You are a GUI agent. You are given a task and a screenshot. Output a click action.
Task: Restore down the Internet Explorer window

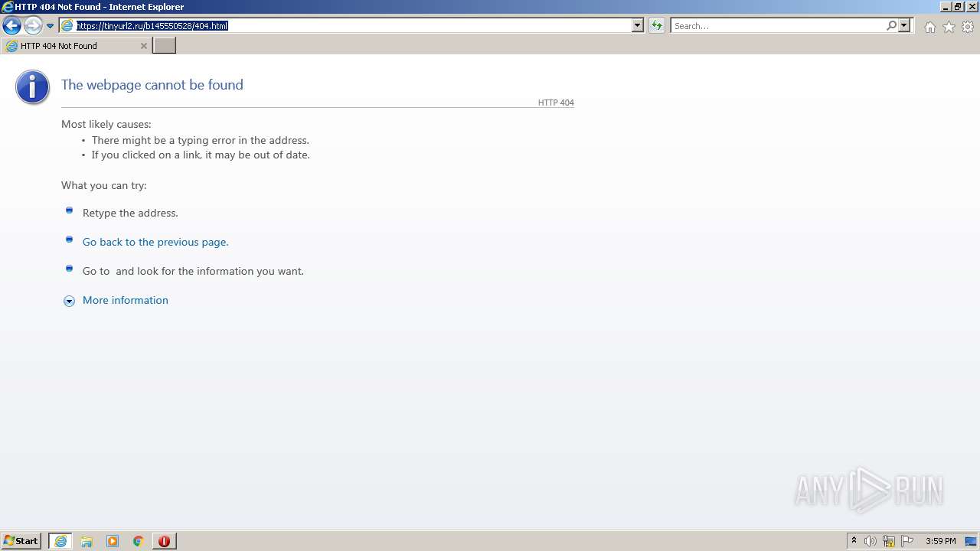pyautogui.click(x=959, y=6)
